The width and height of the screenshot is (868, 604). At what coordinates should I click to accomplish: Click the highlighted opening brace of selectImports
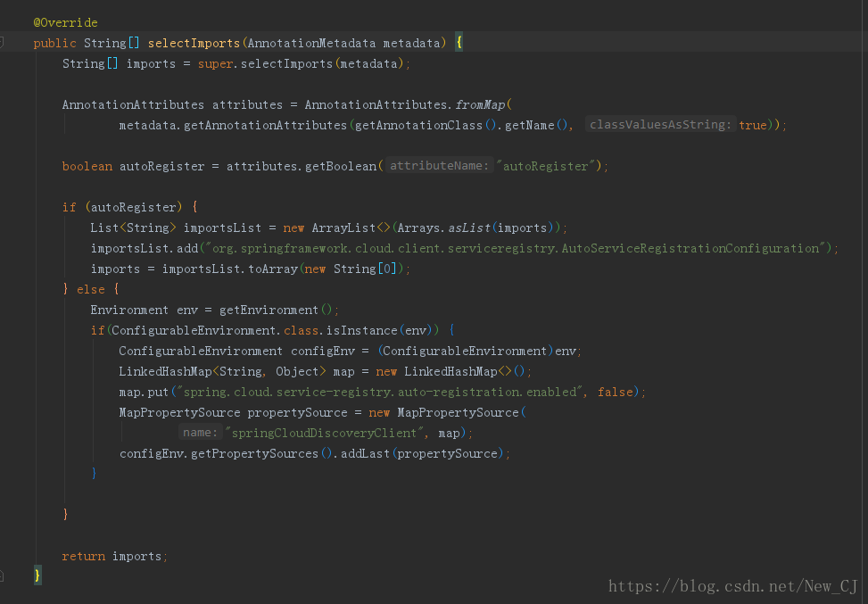tap(459, 43)
